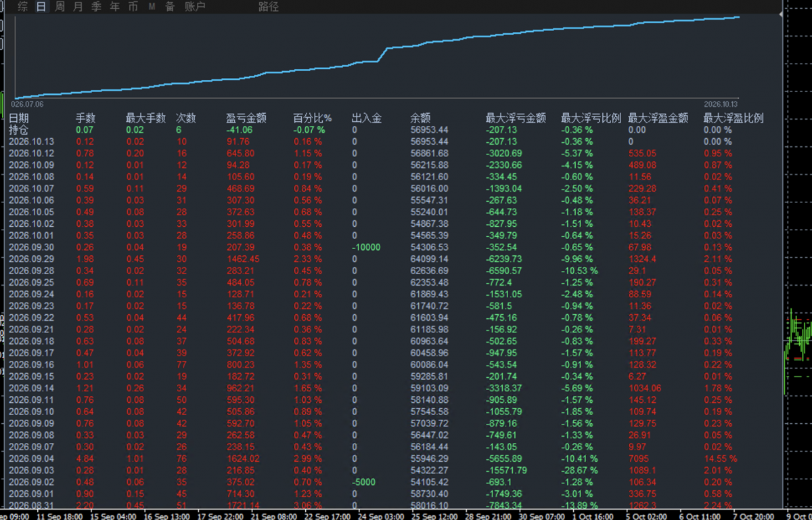The image size is (812, 520).
Task: Select the 年 yearly tab
Action: coord(115,7)
